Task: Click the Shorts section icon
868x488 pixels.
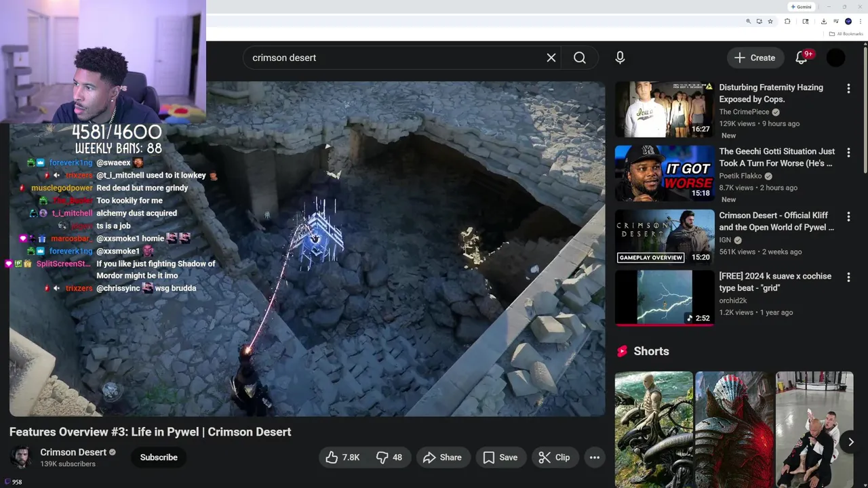Action: (622, 351)
